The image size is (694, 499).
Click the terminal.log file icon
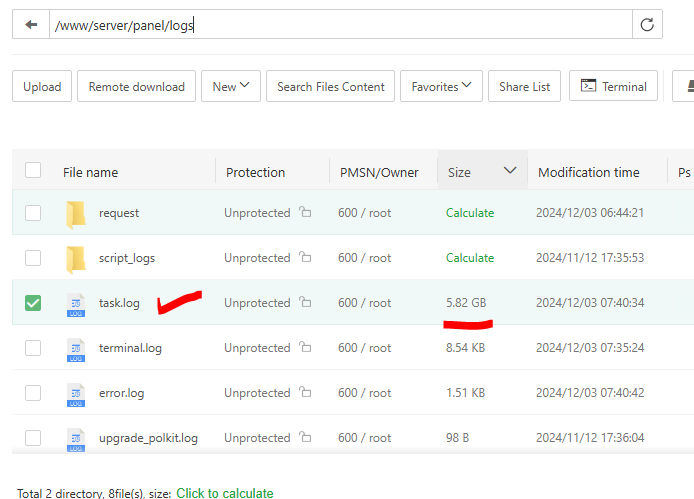(x=76, y=350)
